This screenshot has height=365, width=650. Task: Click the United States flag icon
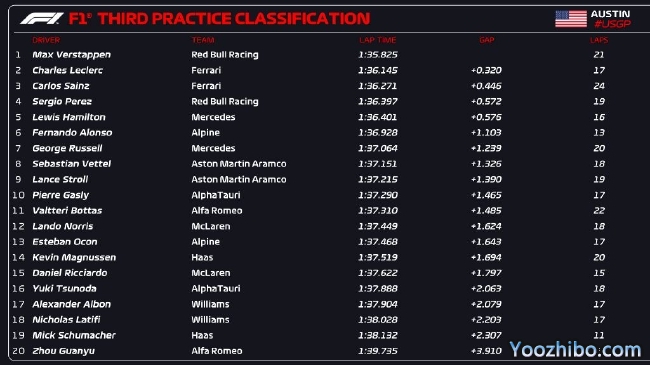(571, 19)
